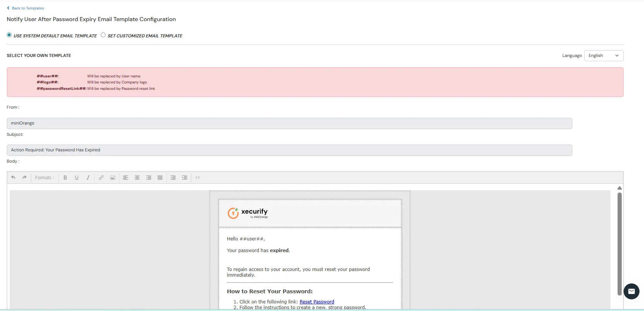644x311 pixels.
Task: Select Set Customized Email Template option
Action: [x=103, y=35]
